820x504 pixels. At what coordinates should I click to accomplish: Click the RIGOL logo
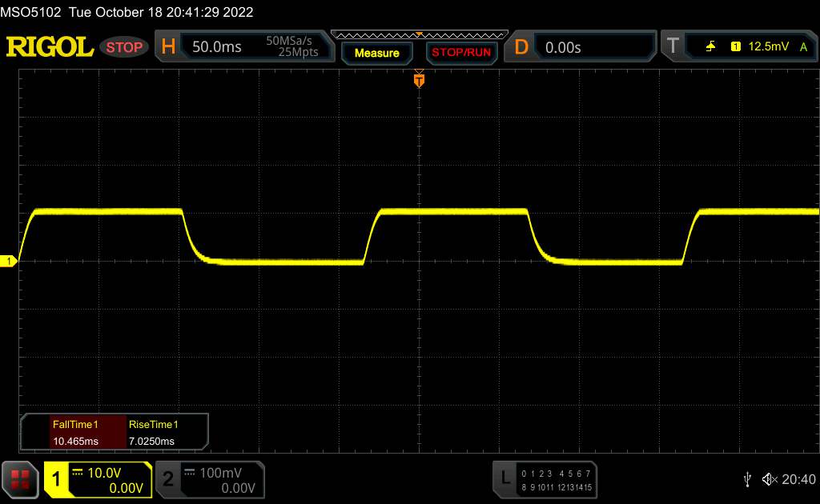pyautogui.click(x=50, y=47)
